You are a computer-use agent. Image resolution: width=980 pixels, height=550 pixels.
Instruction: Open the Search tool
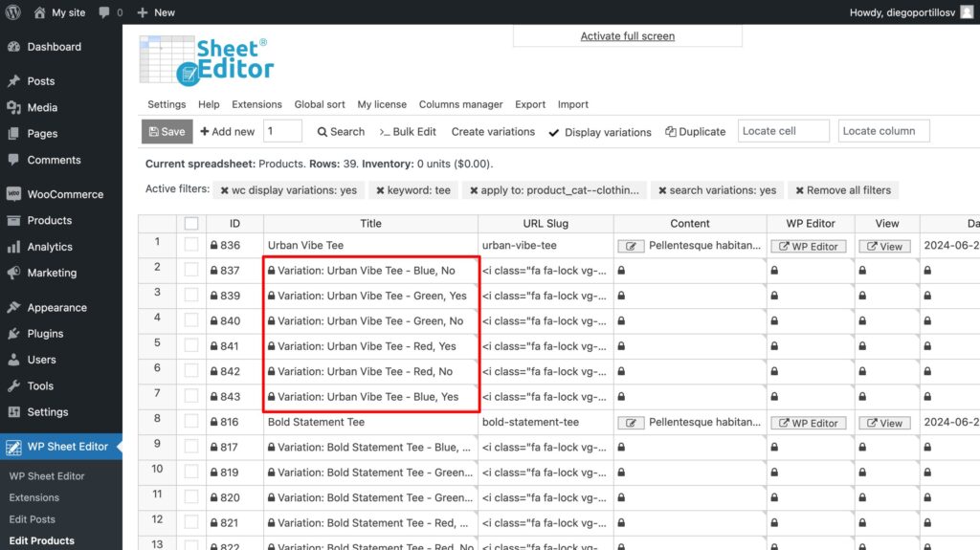click(x=341, y=131)
